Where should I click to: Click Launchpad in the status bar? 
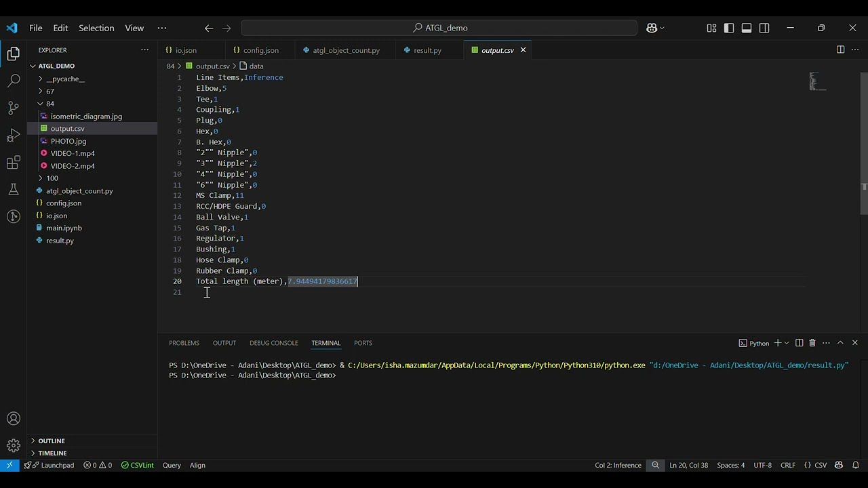tap(49, 465)
